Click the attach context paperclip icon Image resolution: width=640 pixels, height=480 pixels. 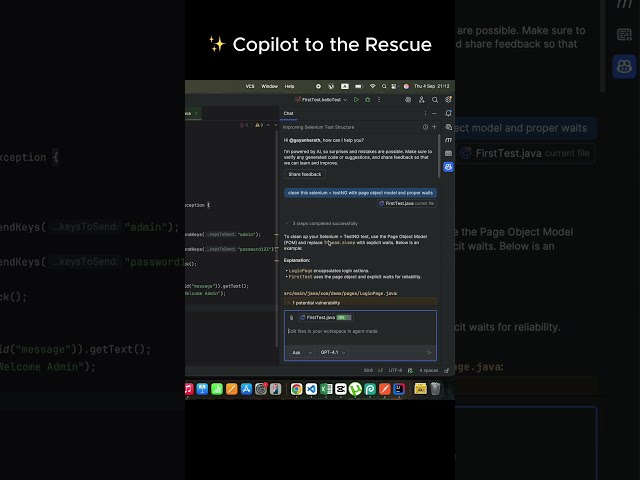pos(291,318)
